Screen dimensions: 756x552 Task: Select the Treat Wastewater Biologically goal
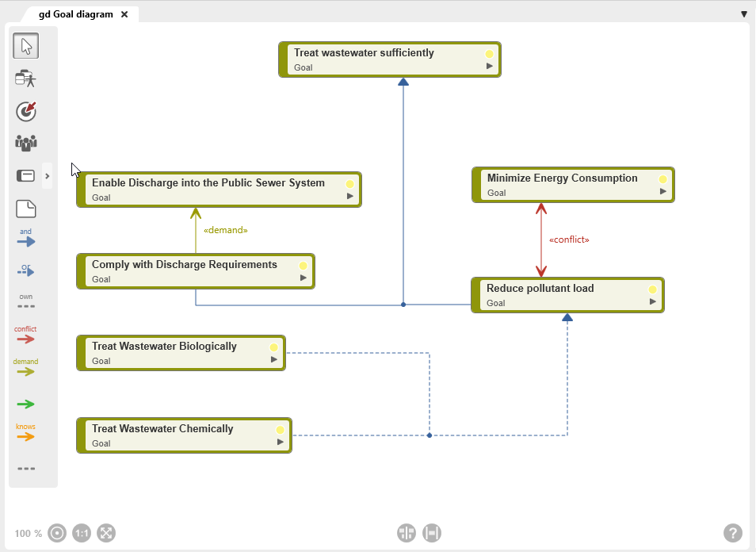point(181,353)
